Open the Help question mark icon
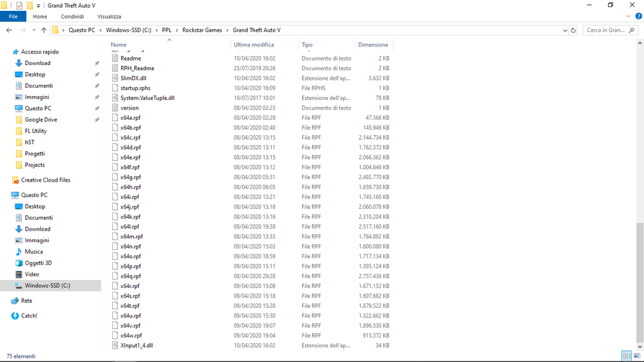The height and width of the screenshot is (362, 644). 639,17
